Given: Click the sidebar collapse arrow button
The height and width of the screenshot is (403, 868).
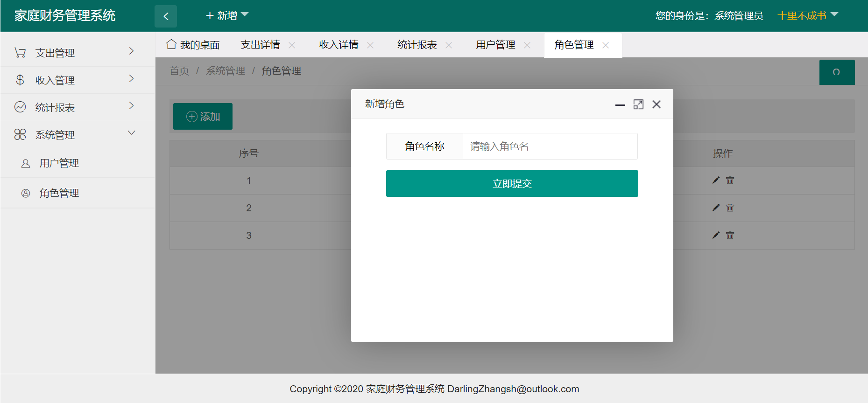Looking at the screenshot, I should click(x=166, y=16).
